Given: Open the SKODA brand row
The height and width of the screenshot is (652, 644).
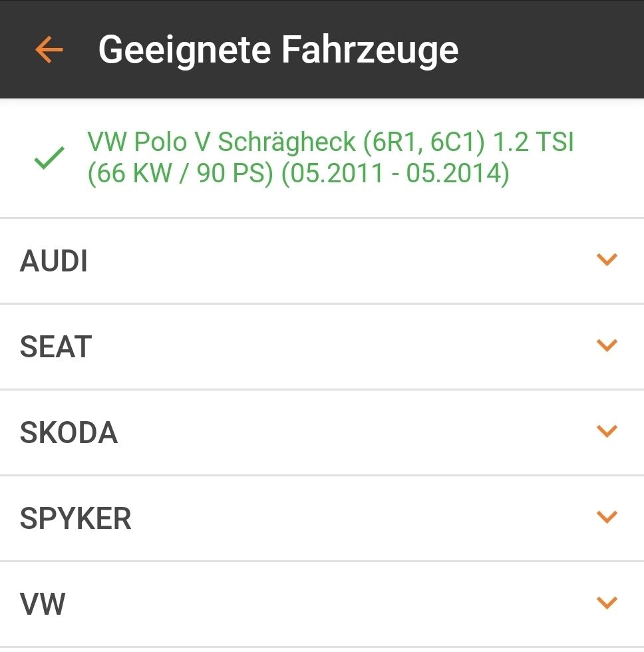Looking at the screenshot, I should pos(322,432).
